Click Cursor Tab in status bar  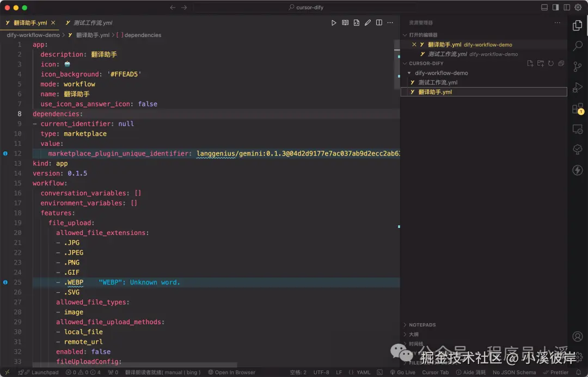(x=436, y=372)
